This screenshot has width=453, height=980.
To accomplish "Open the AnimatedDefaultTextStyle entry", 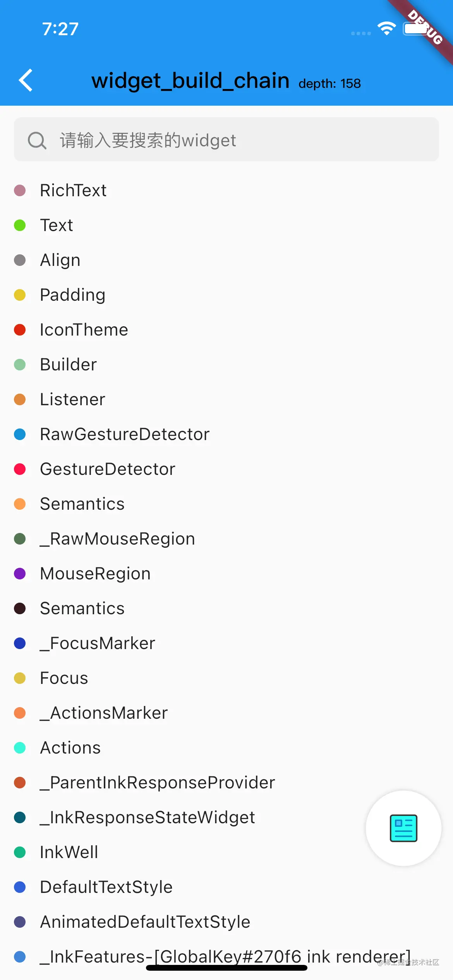I will point(145,922).
